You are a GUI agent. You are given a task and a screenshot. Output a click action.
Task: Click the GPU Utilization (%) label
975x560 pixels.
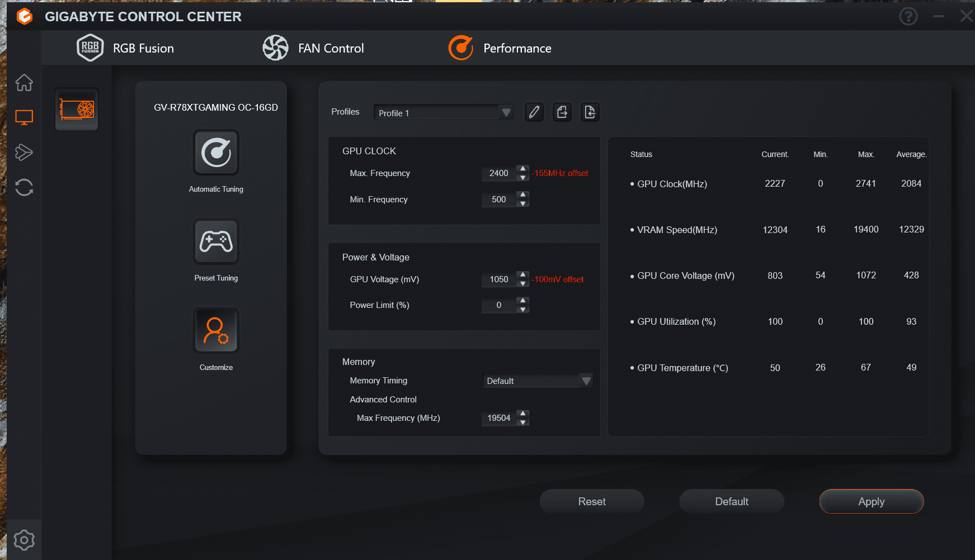tap(676, 321)
